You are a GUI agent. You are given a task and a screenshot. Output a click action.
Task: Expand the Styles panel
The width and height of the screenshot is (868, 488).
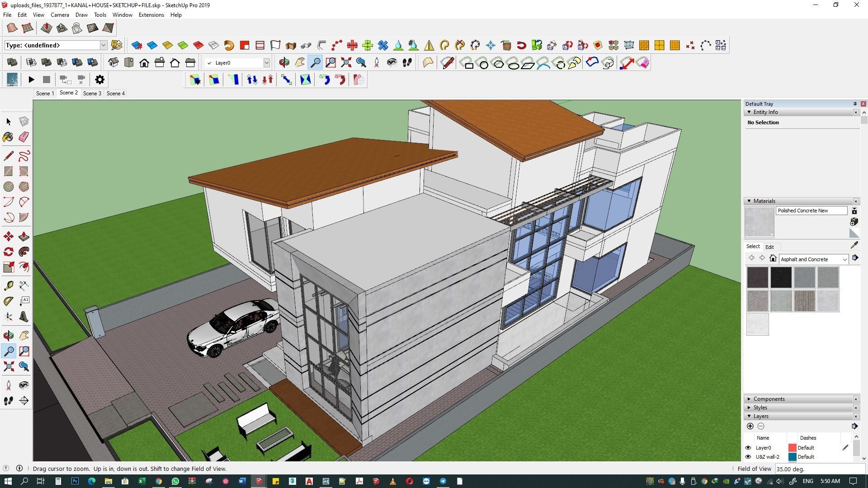(x=749, y=408)
